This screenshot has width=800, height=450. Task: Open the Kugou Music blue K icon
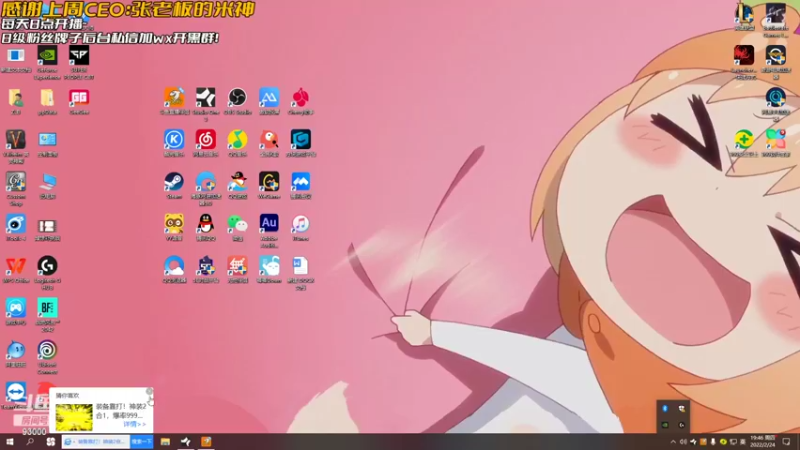[174, 140]
